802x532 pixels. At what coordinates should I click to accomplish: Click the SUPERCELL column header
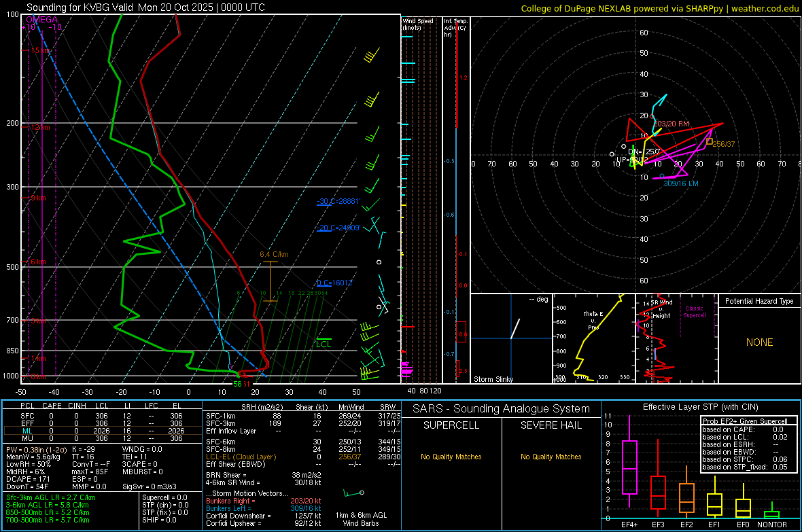click(451, 425)
